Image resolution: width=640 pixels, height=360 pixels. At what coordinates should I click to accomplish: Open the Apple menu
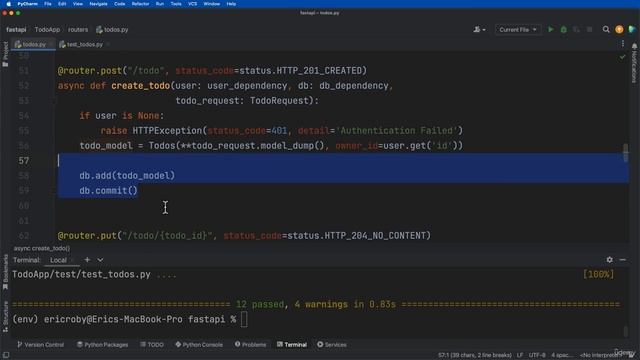[9, 4]
